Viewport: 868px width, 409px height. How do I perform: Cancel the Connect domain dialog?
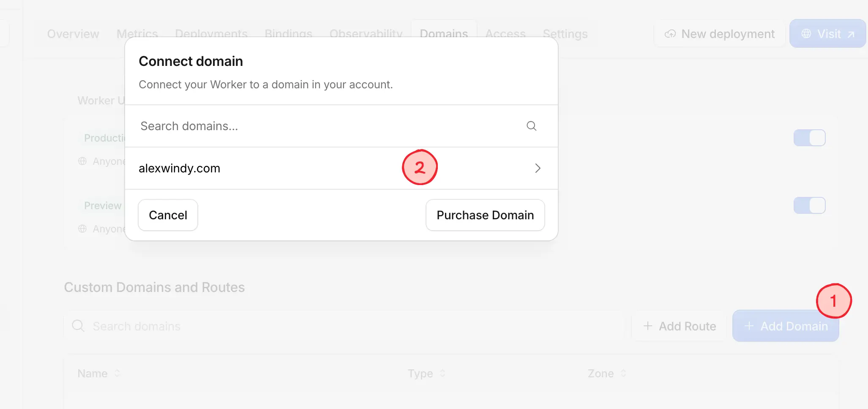click(x=168, y=215)
